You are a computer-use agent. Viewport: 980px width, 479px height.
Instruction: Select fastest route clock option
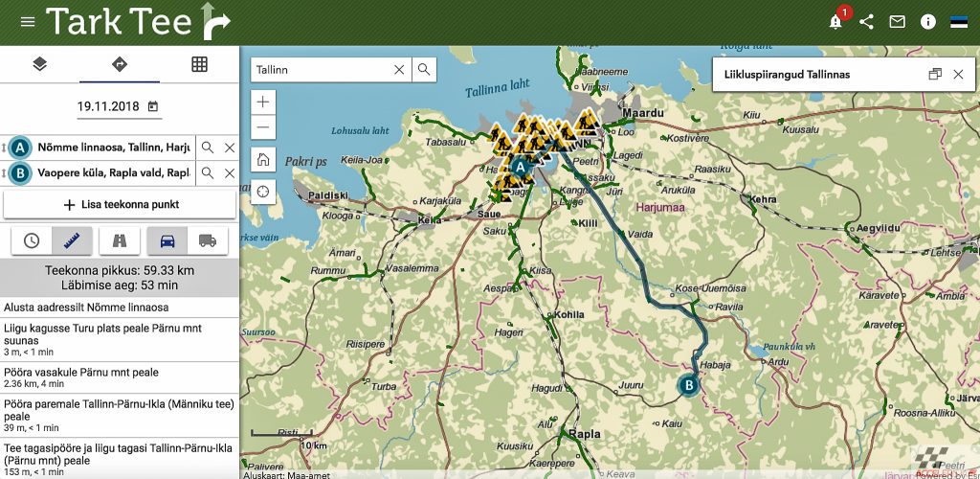click(32, 241)
